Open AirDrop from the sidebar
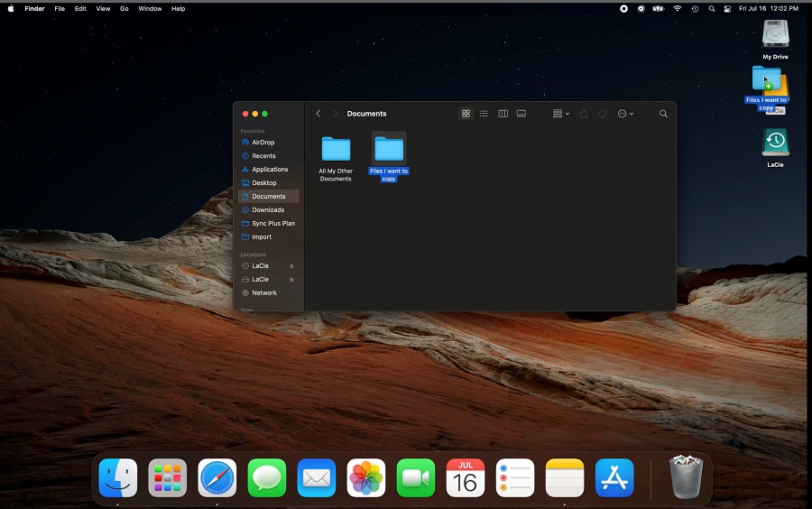 tap(263, 143)
